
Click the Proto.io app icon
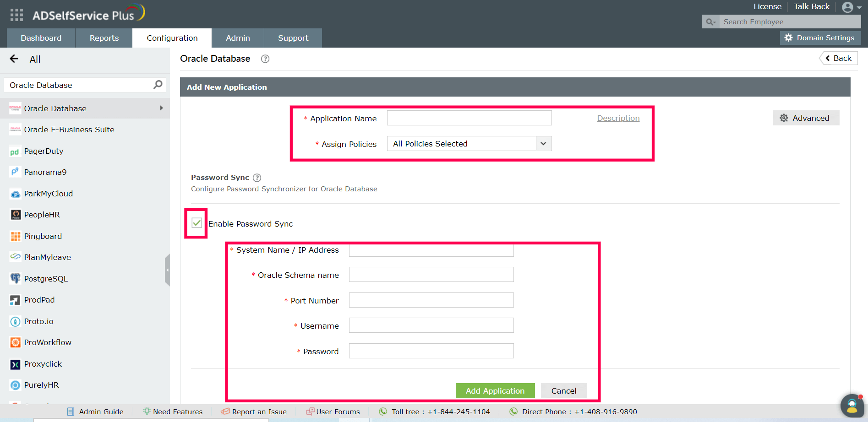15,321
